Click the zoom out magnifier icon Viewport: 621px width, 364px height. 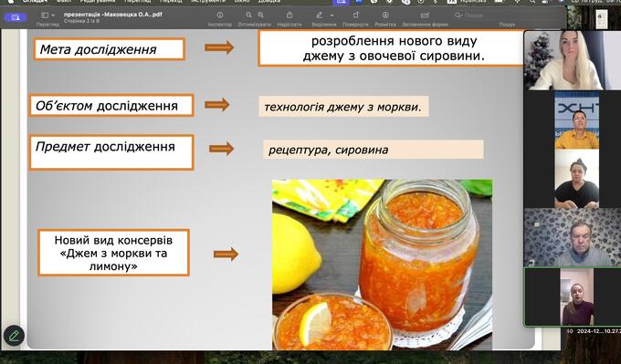pos(260,15)
